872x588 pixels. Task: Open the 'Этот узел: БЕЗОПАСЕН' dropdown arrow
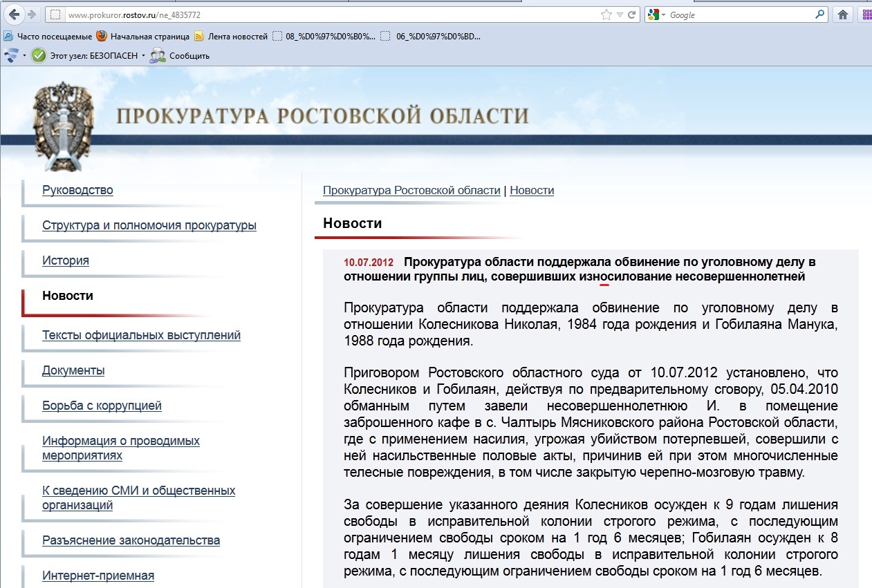(143, 56)
